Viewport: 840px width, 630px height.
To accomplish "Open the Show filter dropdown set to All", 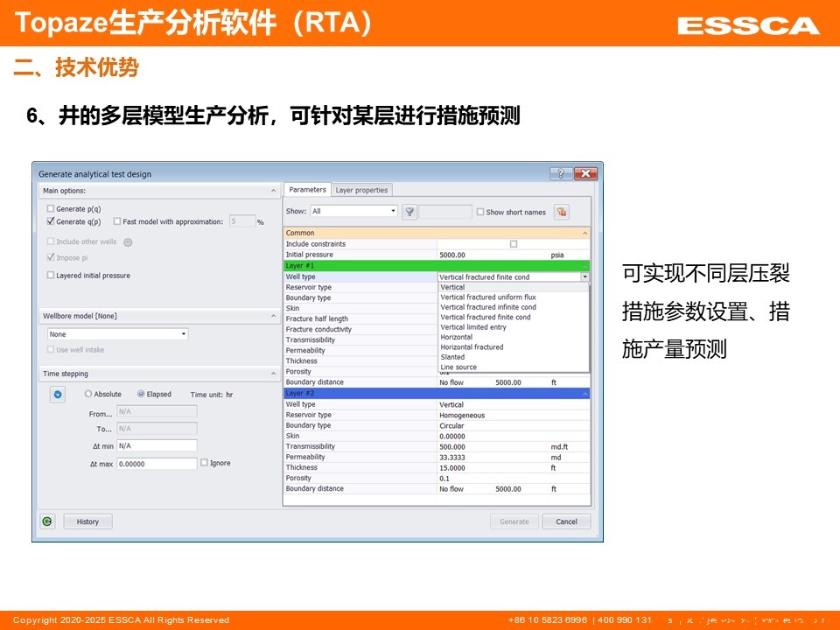I will click(x=353, y=211).
